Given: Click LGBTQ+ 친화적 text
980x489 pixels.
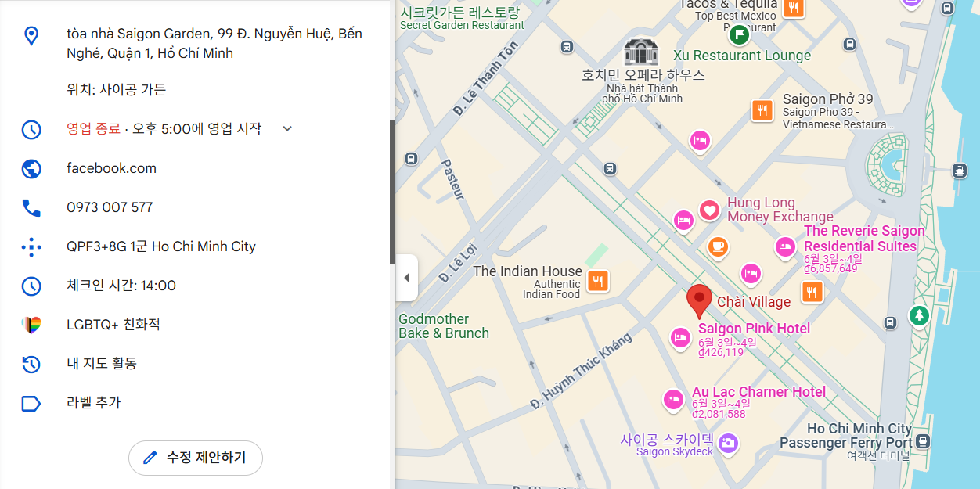Looking at the screenshot, I should [x=113, y=325].
